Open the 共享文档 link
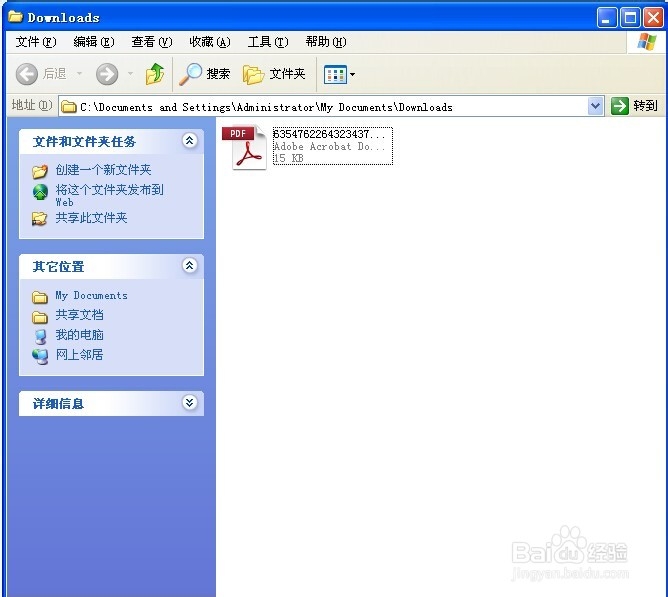 (79, 315)
